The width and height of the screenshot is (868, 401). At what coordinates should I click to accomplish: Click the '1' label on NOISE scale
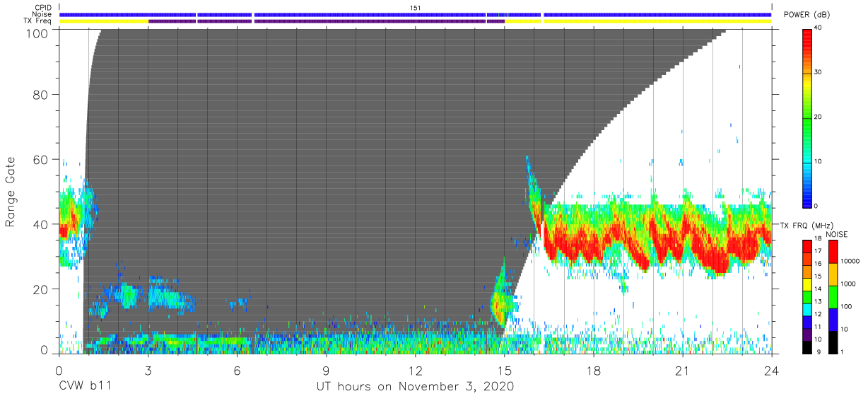[842, 351]
